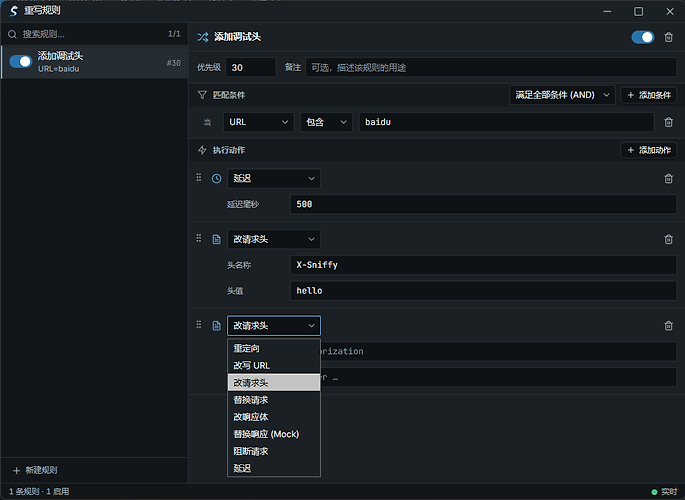
Task: Open second action's 改请求头 type dropdown
Action: coord(274,239)
